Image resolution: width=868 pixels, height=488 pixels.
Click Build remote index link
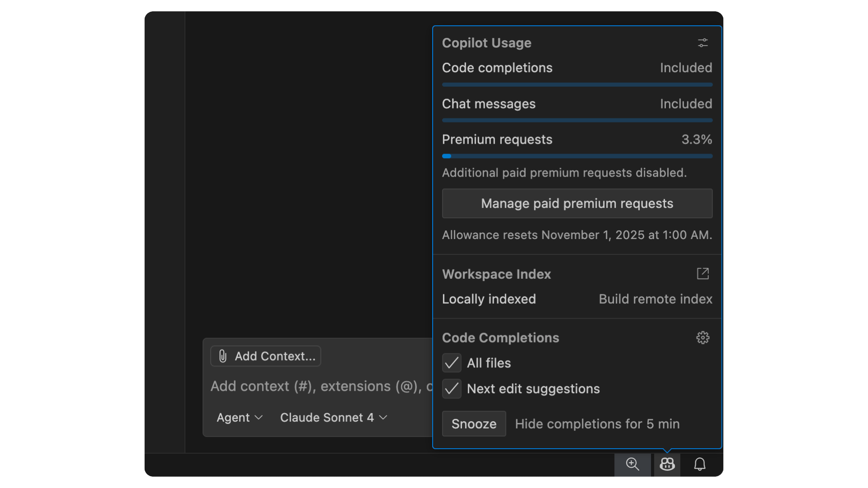pos(655,299)
